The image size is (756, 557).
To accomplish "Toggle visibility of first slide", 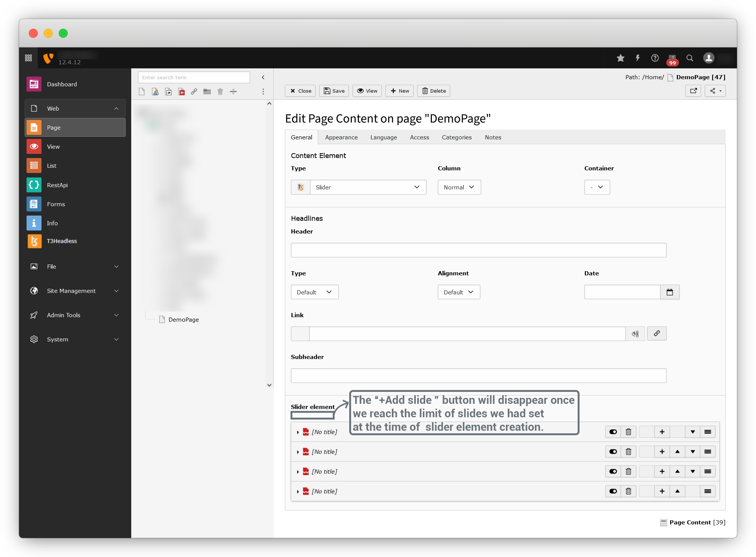I will (x=613, y=432).
